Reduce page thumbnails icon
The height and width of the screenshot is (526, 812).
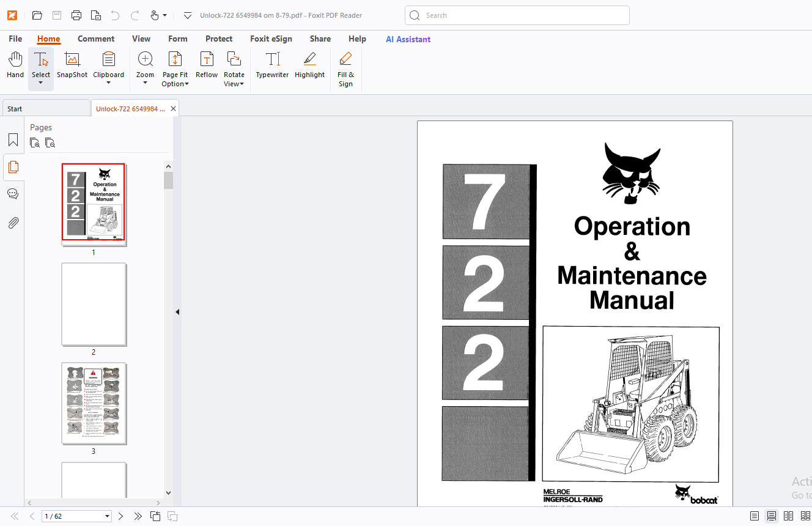pos(50,143)
